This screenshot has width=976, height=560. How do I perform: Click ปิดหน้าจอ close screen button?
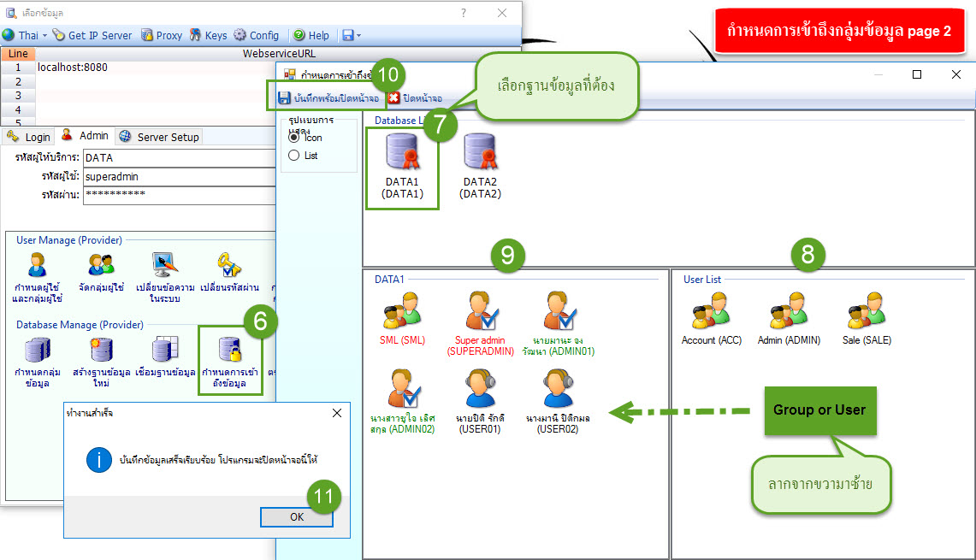tap(415, 98)
